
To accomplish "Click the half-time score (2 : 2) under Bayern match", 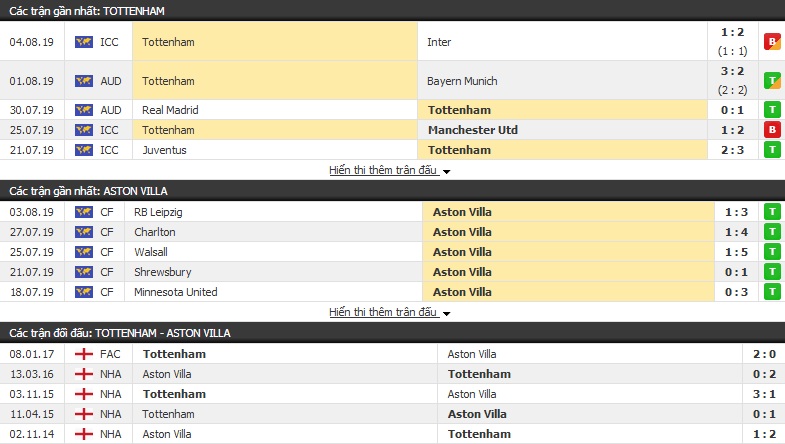I will (732, 90).
